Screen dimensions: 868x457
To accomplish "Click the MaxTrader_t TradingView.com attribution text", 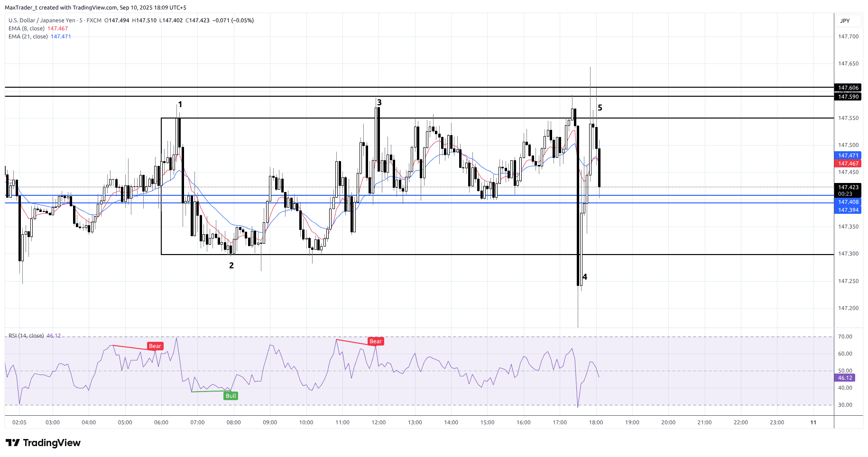I will click(x=95, y=8).
